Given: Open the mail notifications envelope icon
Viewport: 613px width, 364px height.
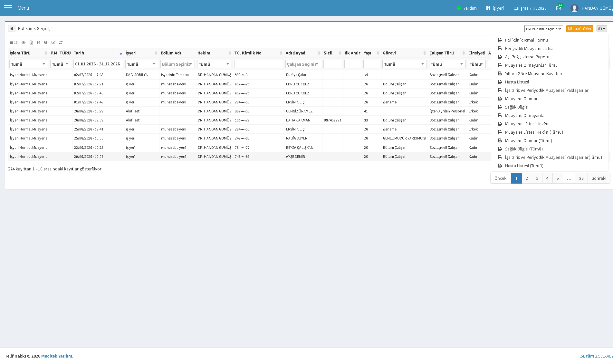Looking at the screenshot, I should tap(559, 8).
